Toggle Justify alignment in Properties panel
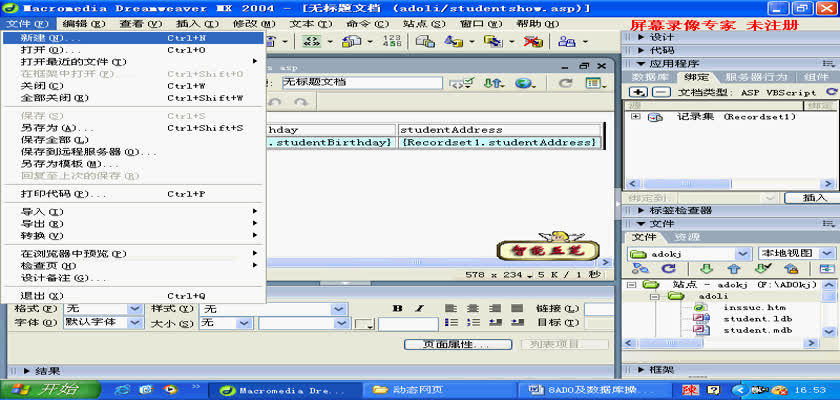 pyautogui.click(x=516, y=308)
